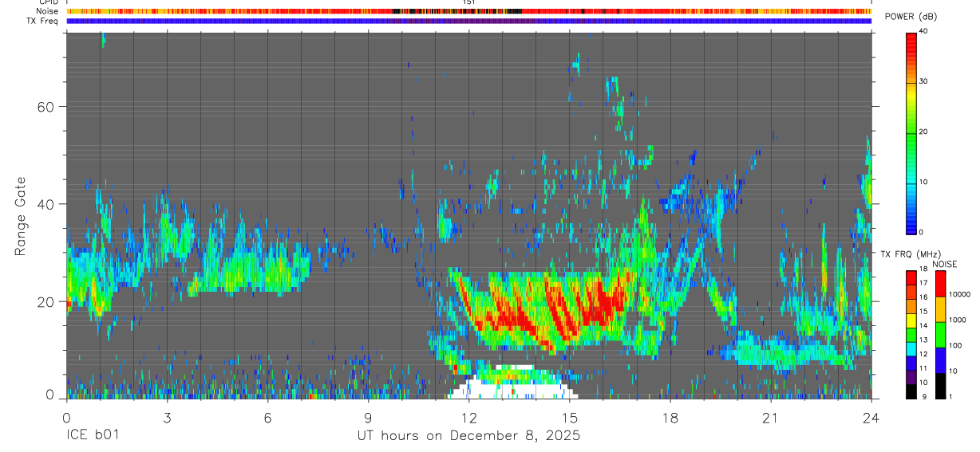Click the NOISE legend value 1000
The width and height of the screenshot is (980, 452).
tap(957, 320)
